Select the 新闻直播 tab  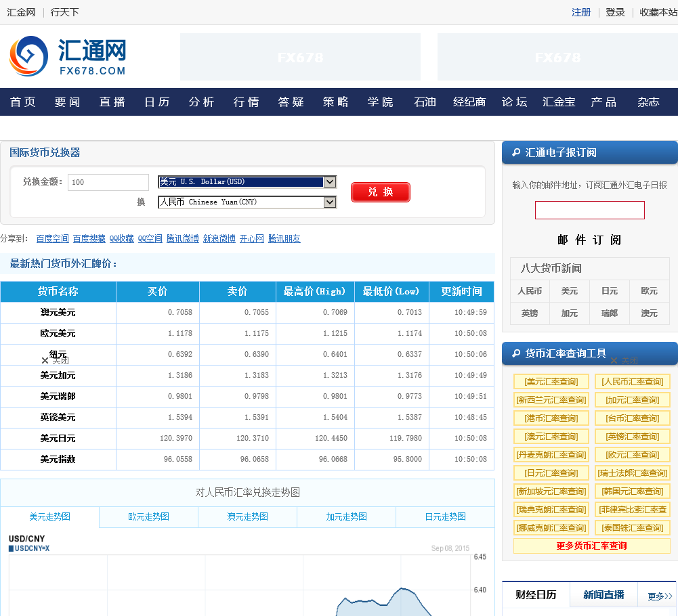603,595
